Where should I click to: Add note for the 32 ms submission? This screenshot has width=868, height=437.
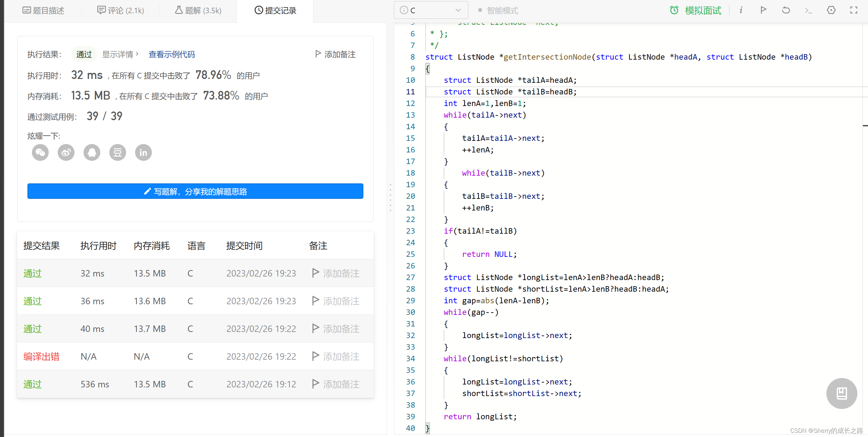click(x=336, y=273)
